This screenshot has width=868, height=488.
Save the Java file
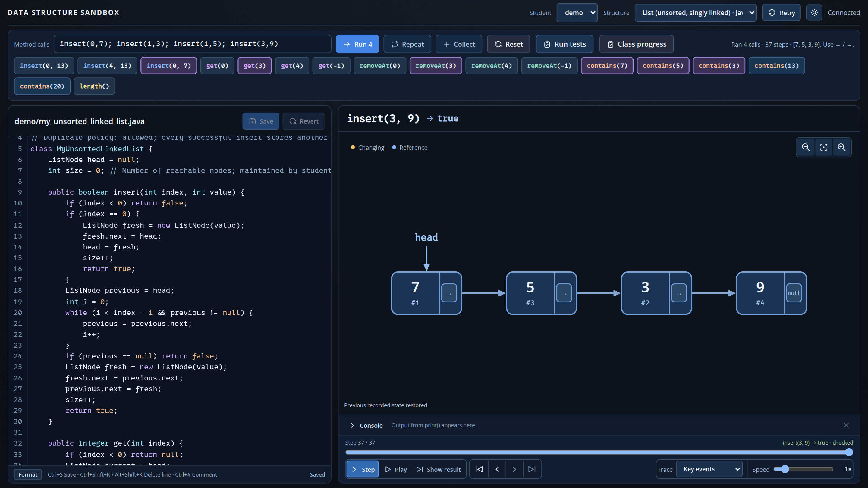pos(261,121)
